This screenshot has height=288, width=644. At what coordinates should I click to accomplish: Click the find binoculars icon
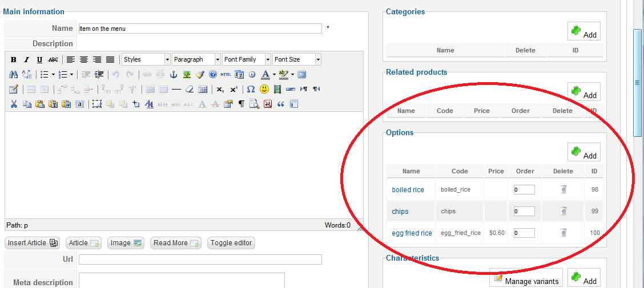point(13,74)
